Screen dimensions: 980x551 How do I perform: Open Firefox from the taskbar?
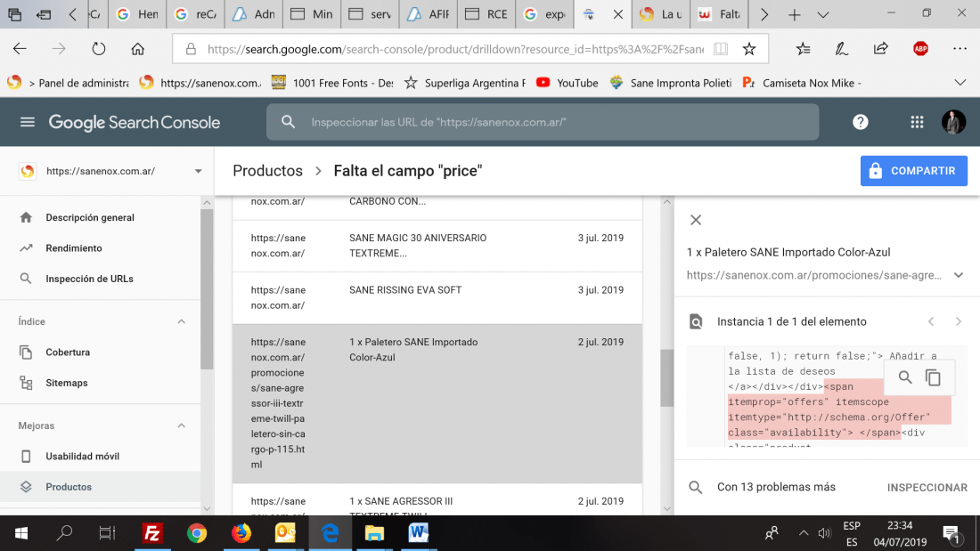[x=241, y=533]
